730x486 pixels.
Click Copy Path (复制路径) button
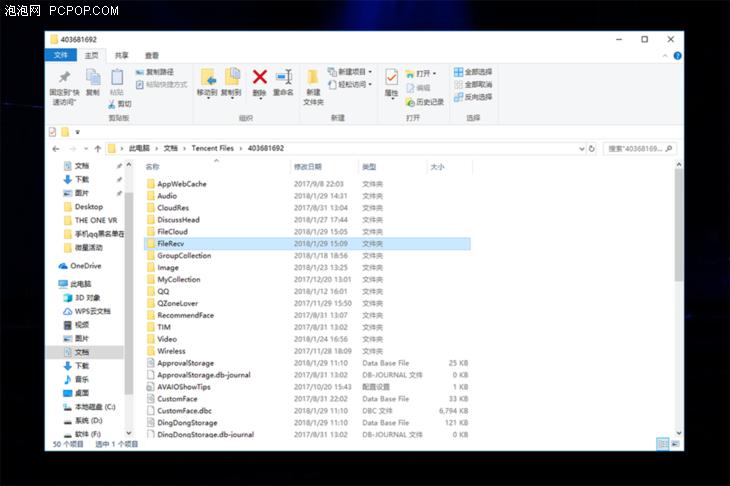[x=158, y=72]
